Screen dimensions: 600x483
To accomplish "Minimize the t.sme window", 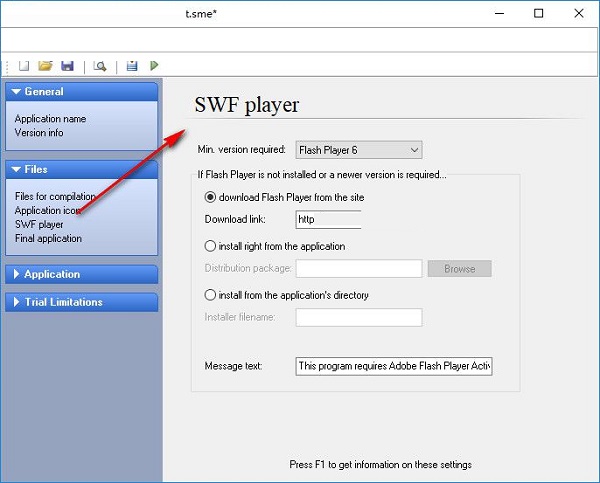I will tap(499, 13).
